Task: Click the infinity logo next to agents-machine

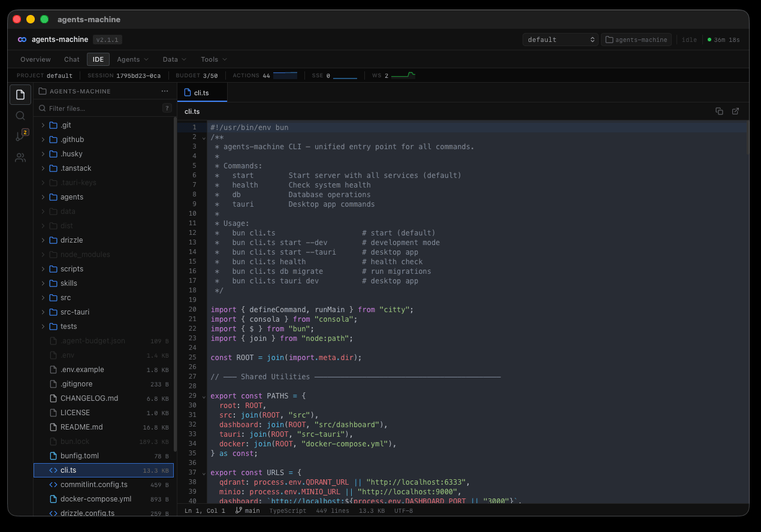Action: pyautogui.click(x=22, y=39)
